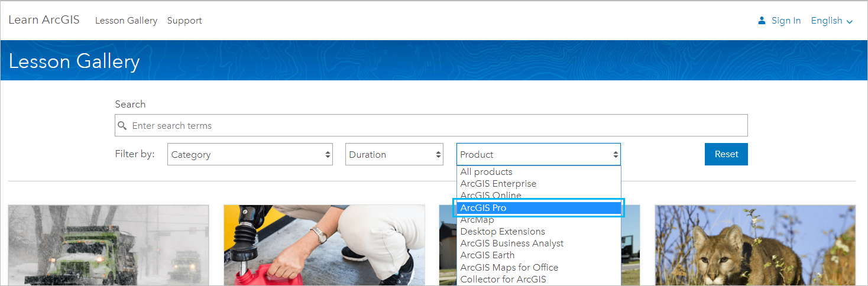
Task: Select ArcGIS Earth option
Action: (539, 255)
